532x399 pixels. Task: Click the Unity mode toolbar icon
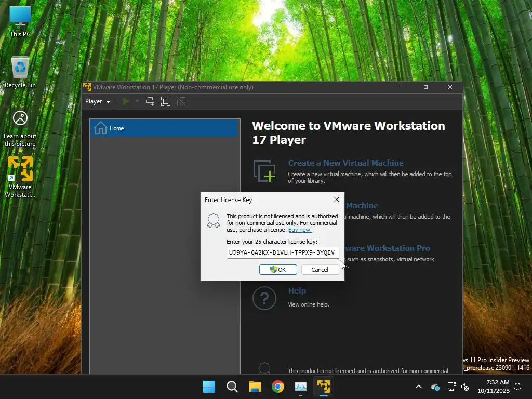pyautogui.click(x=181, y=101)
